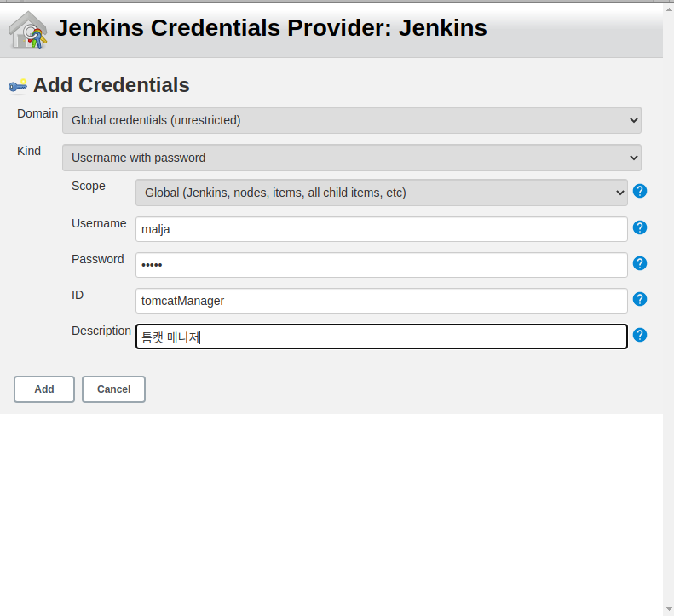Expand the Scope dropdown
Image resolution: width=674 pixels, height=616 pixels.
[381, 193]
